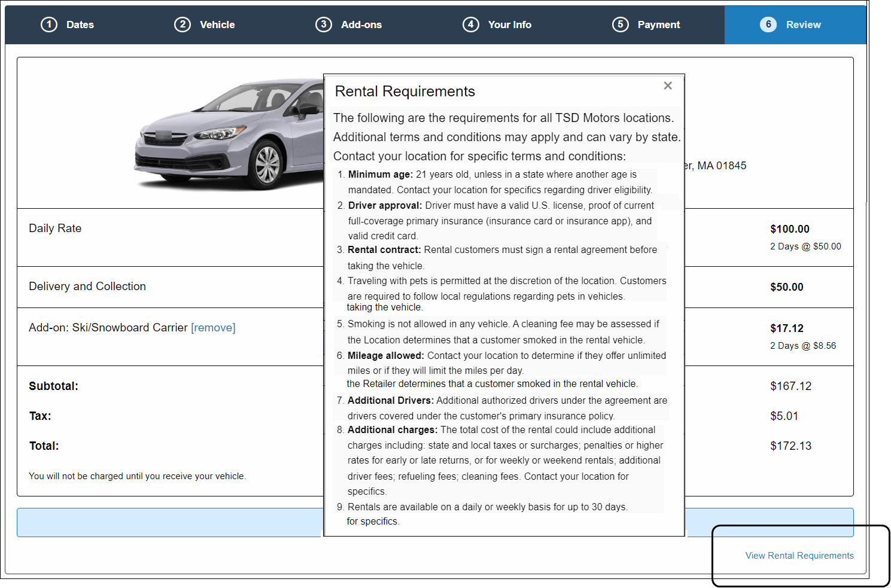This screenshot has height=588, width=891.
Task: Switch to the Vehicle step label
Action: pos(217,25)
